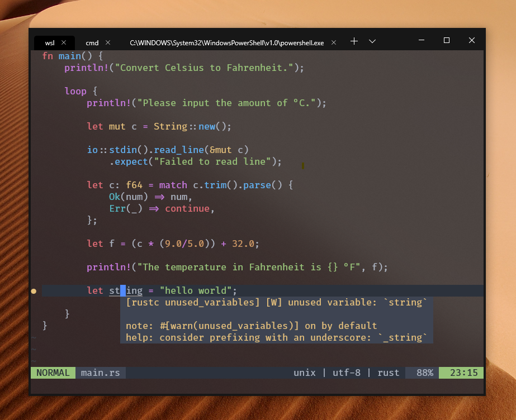Click the 'Convert Celsius to Fahrenheit.' string
Viewport: 516px width, 420px height.
pyautogui.click(x=203, y=68)
